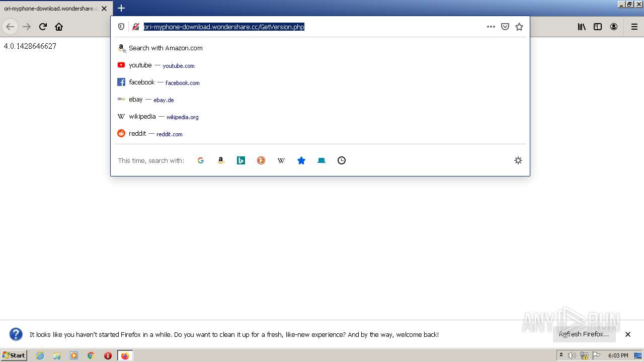Select the youtube suggestion
The width and height of the screenshot is (644, 362).
coord(320,65)
